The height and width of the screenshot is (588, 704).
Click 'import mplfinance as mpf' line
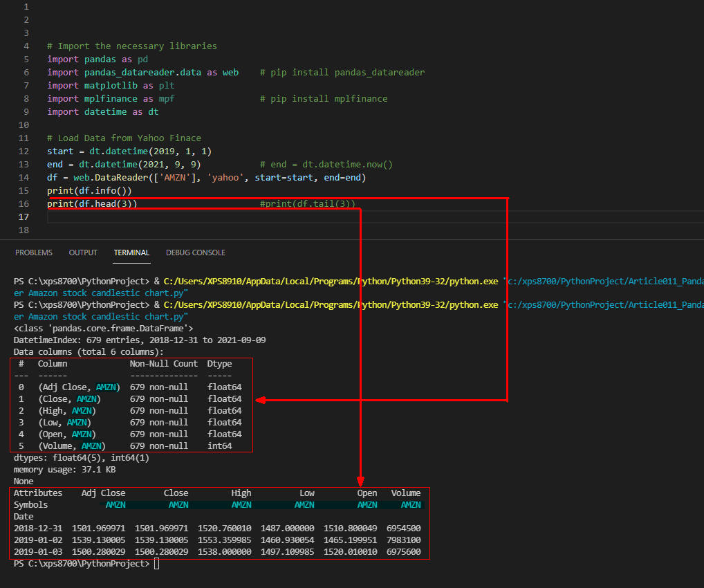[x=111, y=99]
